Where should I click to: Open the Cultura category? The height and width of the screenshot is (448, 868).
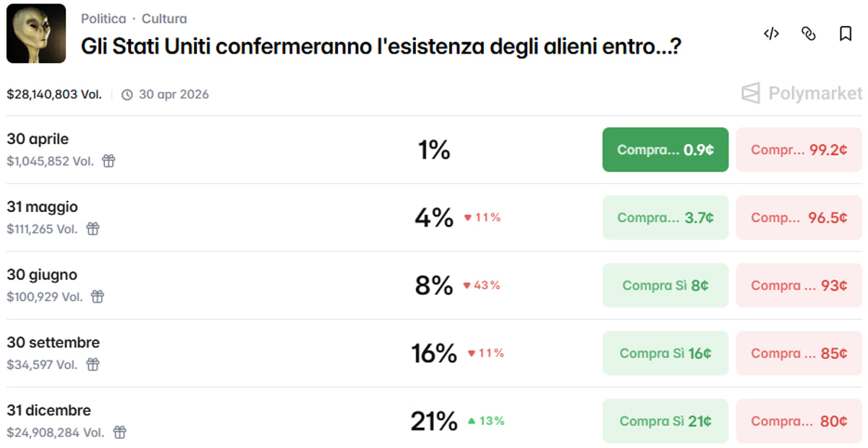164,19
